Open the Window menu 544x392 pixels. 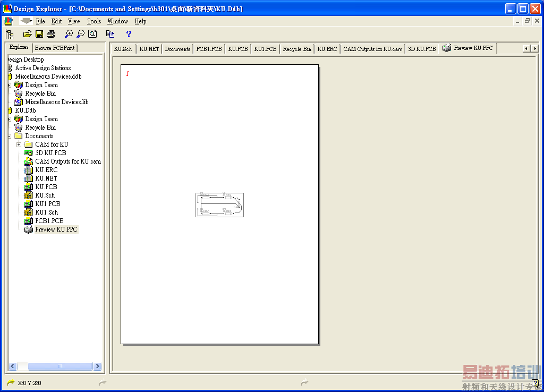117,21
